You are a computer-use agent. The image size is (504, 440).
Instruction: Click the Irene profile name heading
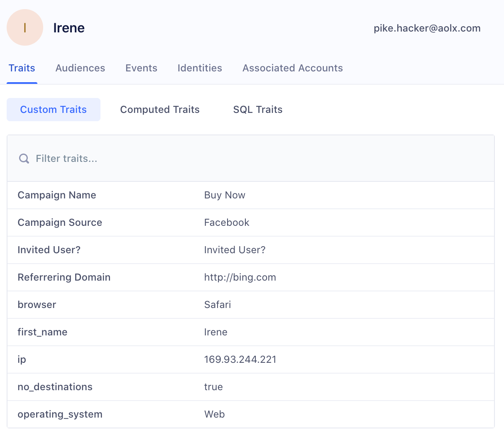pos(69,28)
